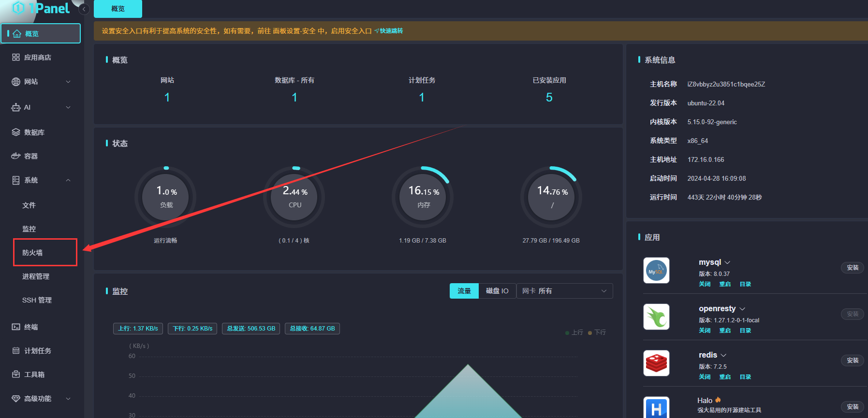Open the 防火墙 firewall menu item
This screenshot has height=418, width=868.
tap(33, 253)
